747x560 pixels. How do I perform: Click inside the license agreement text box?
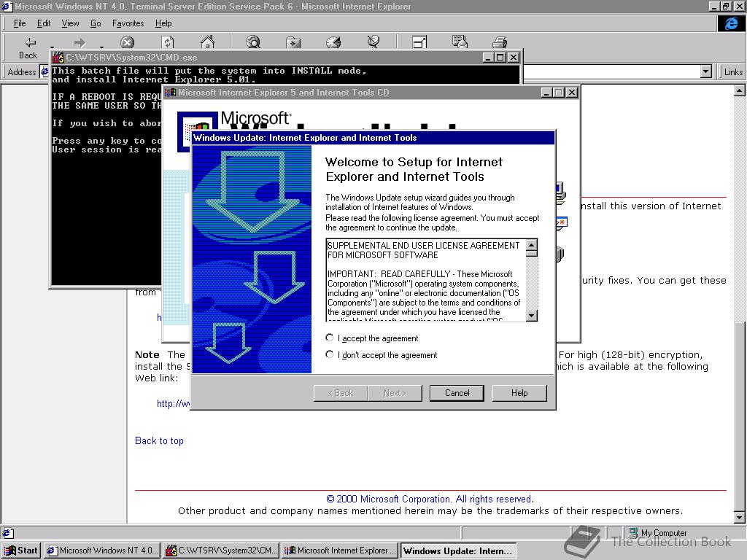[426, 280]
